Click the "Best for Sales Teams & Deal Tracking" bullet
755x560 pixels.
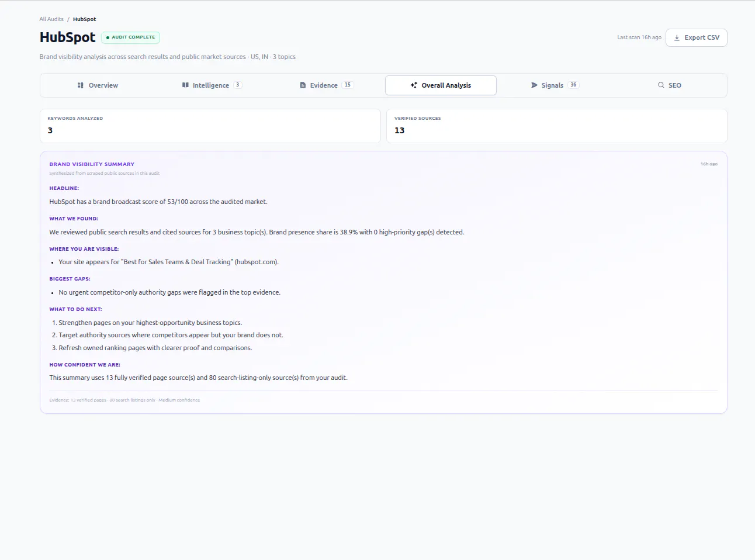click(x=169, y=262)
